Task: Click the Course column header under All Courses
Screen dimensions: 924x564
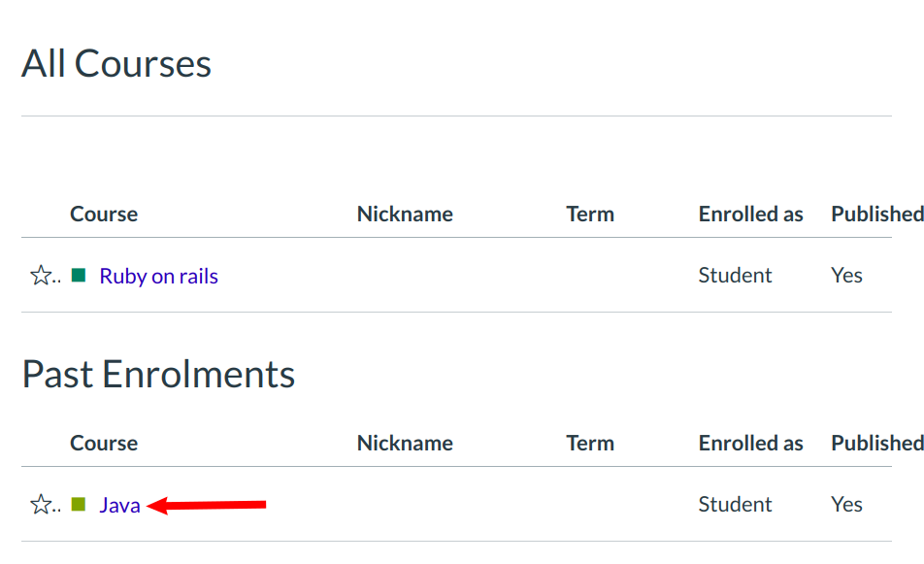Action: pos(104,215)
